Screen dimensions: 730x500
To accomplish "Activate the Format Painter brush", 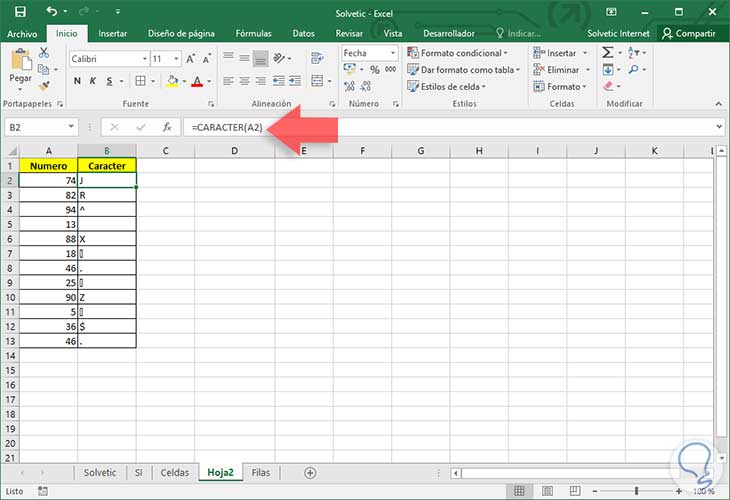I will [44, 86].
